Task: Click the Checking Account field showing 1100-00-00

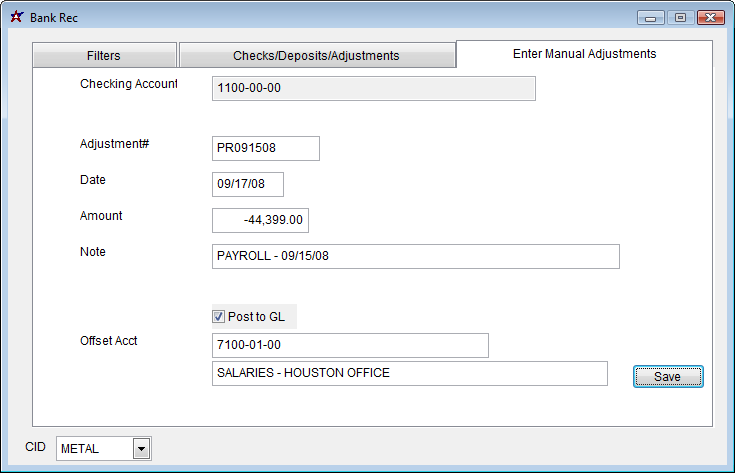Action: click(x=374, y=89)
